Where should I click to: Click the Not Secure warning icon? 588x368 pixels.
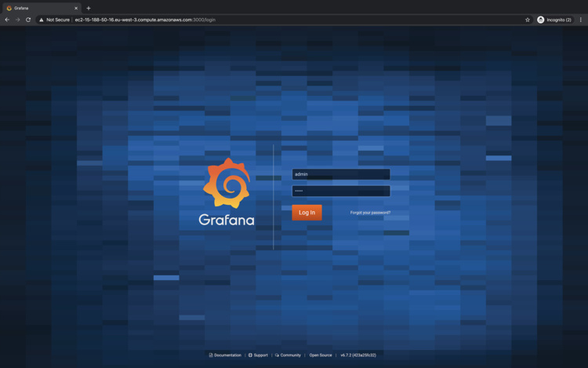tap(41, 20)
